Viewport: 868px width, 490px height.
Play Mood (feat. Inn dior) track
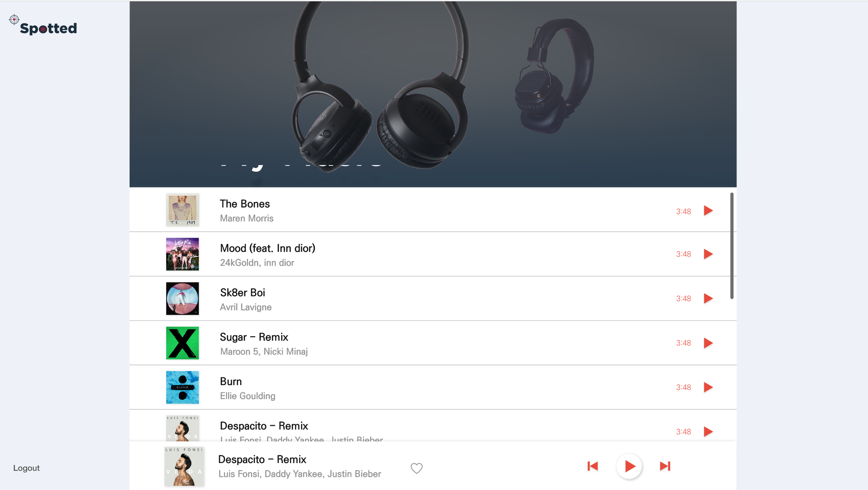pyautogui.click(x=708, y=254)
